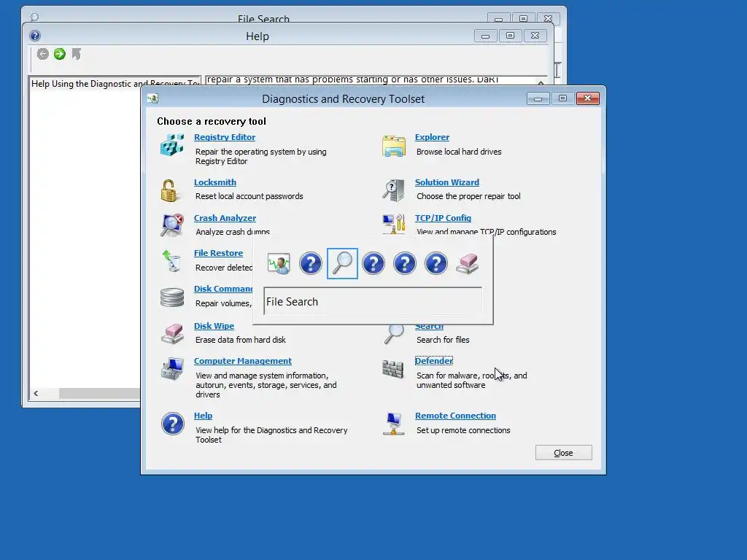Click the Registry Editor cubes icon
This screenshot has width=747, height=560.
click(x=172, y=145)
